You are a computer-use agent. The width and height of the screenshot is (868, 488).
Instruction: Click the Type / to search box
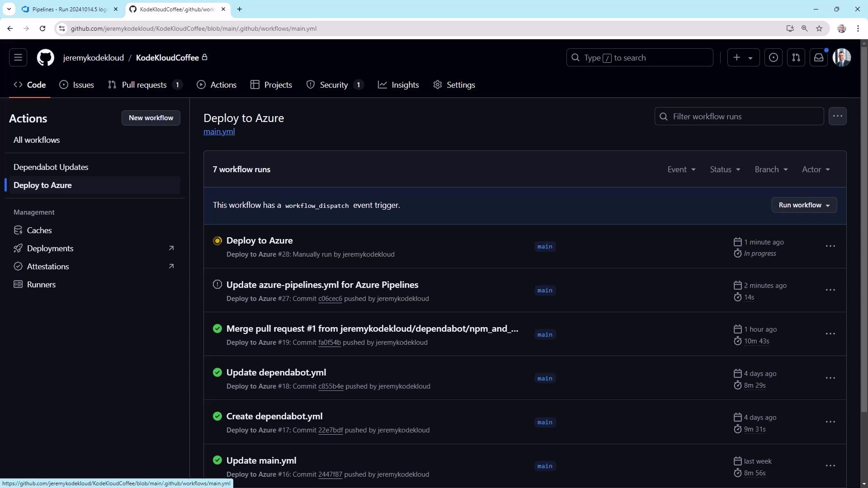pos(640,57)
